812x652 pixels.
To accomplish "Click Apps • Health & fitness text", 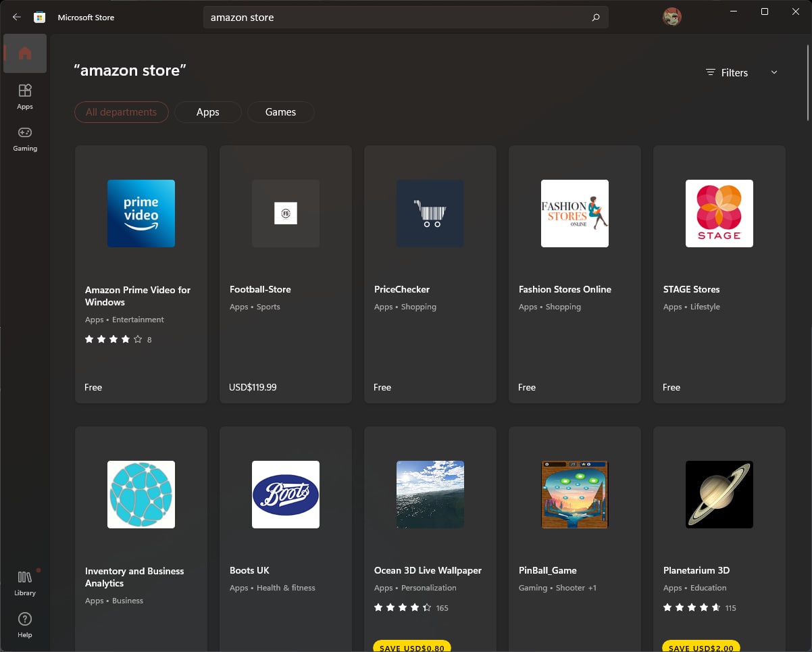I will (272, 588).
